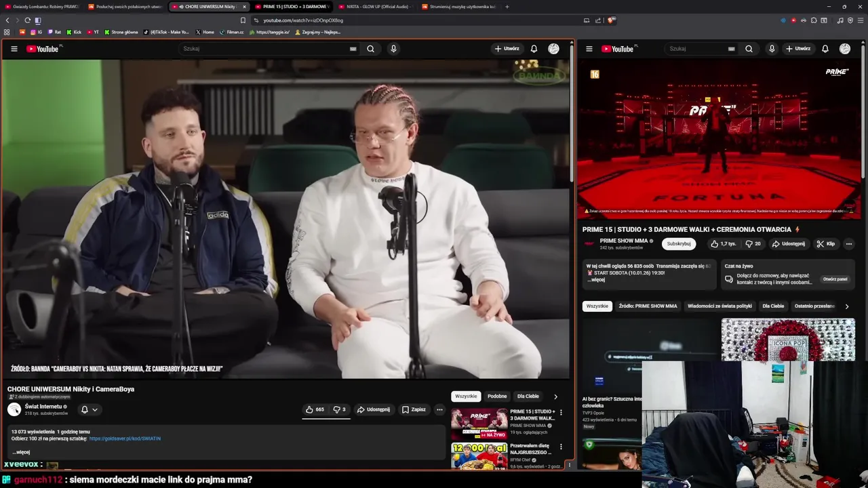Share the page from address bar
This screenshot has width=868, height=488.
pos(598,20)
